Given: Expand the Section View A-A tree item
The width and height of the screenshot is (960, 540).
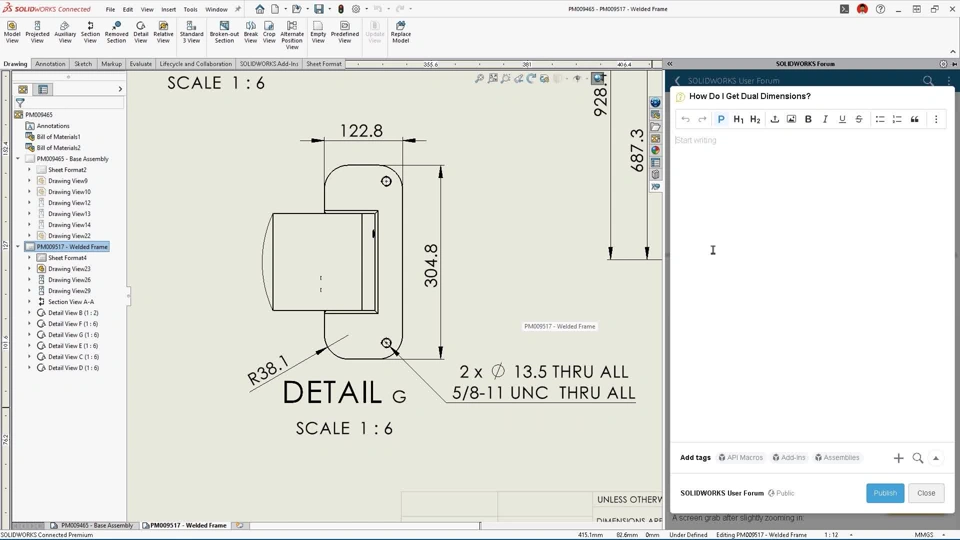Looking at the screenshot, I should tap(30, 302).
